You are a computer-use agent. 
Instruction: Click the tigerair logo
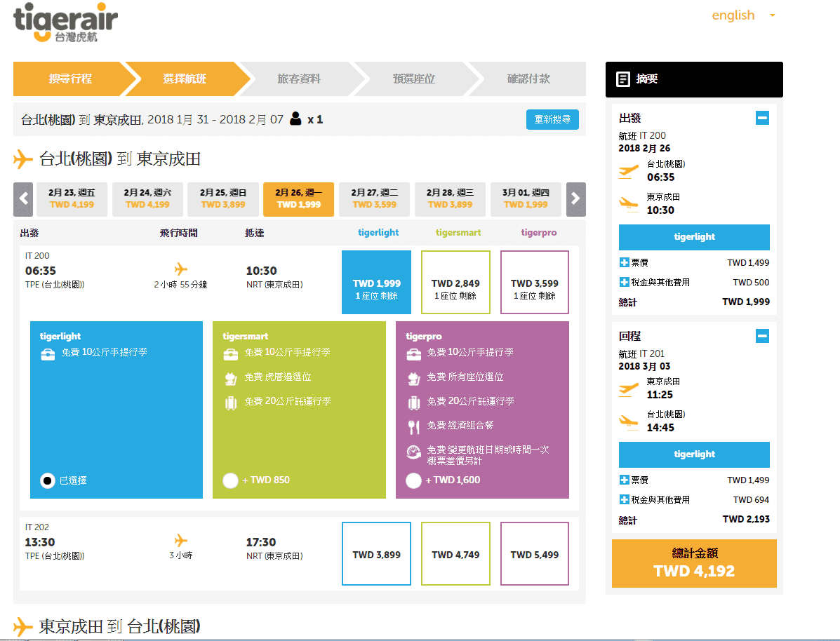[65, 22]
